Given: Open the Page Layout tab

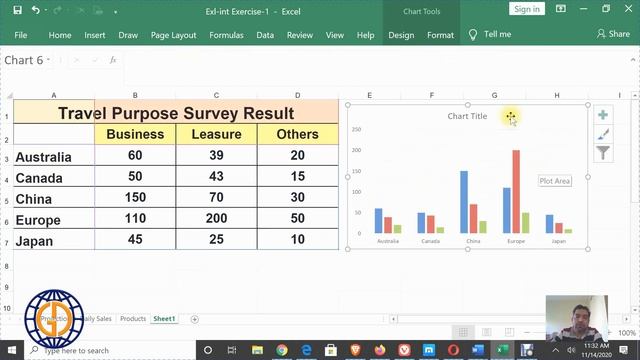Looking at the screenshot, I should click(173, 36).
